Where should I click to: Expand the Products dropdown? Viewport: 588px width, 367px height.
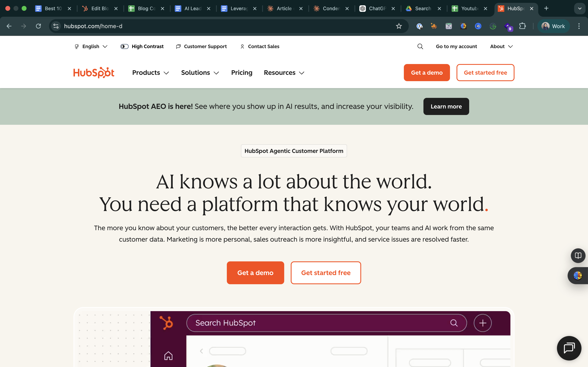pyautogui.click(x=150, y=73)
